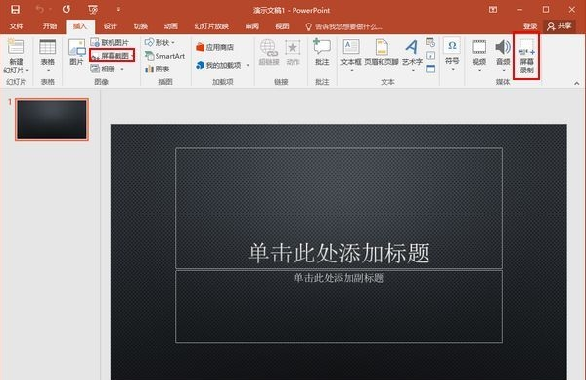Click the 文本框 (Text Box) icon
Image resolution: width=588 pixels, height=380 pixels.
pyautogui.click(x=351, y=47)
